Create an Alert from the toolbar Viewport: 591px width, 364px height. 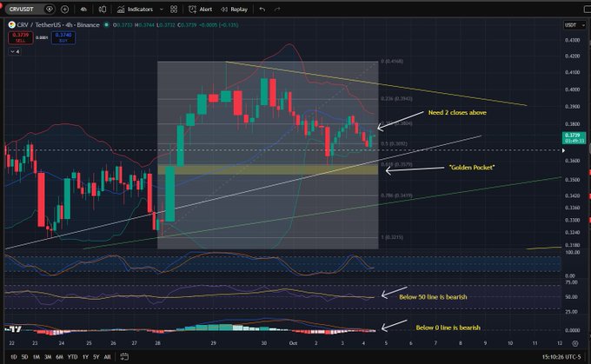200,9
